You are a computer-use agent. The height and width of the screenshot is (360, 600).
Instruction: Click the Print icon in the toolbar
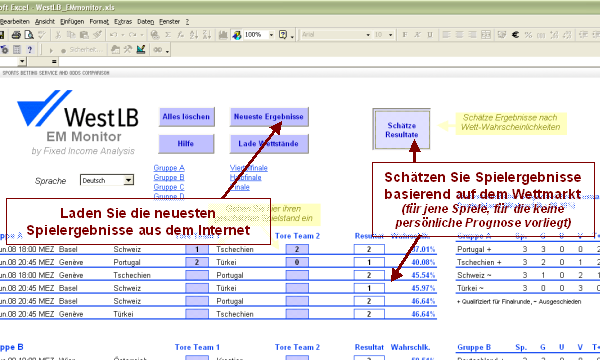pyautogui.click(x=16, y=35)
